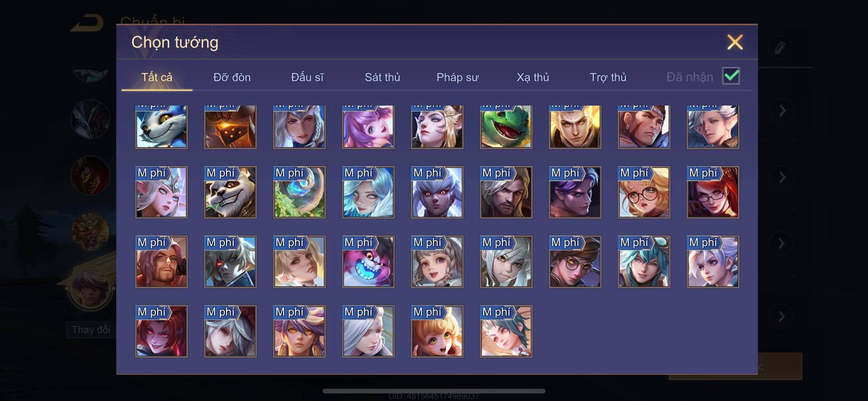The height and width of the screenshot is (401, 868).
Task: Click the Thay đổi button
Action: coord(91,329)
